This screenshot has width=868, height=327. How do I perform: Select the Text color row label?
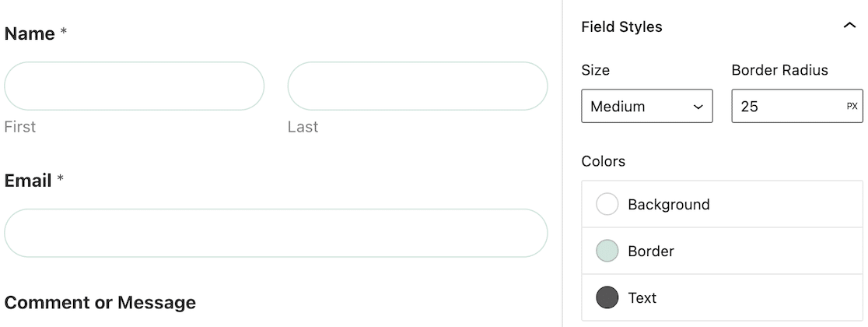pyautogui.click(x=642, y=297)
